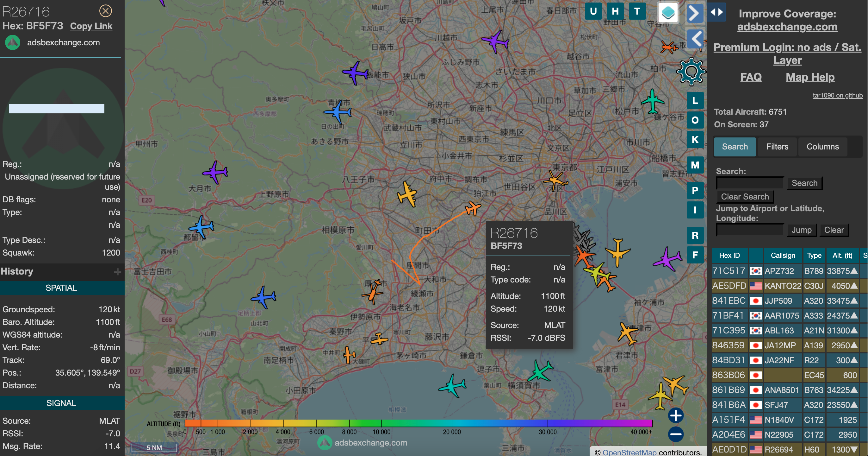Click the selected orange aircraft with trail
Image resolution: width=868 pixels, height=456 pixels.
[x=473, y=208]
